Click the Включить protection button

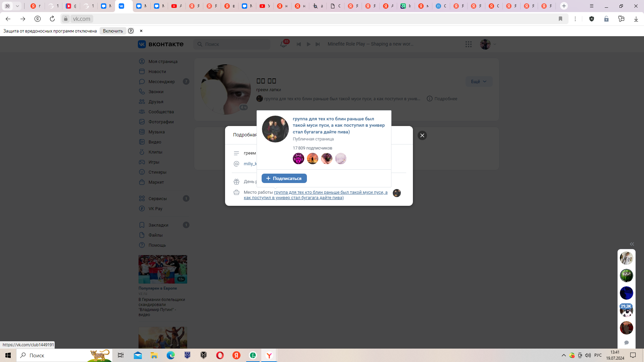[113, 31]
